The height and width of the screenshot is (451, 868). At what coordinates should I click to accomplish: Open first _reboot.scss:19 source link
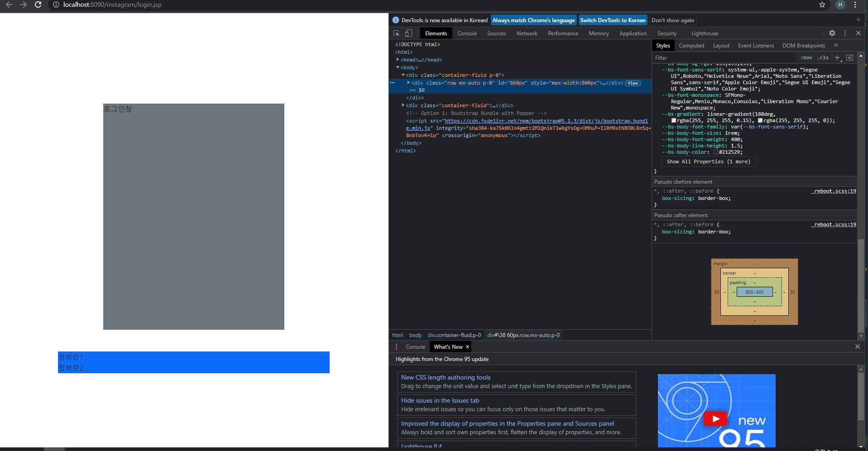[x=834, y=191]
